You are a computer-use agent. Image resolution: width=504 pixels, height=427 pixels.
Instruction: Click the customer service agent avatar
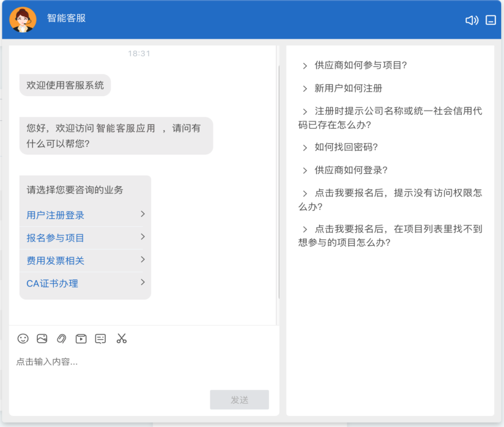coord(23,20)
